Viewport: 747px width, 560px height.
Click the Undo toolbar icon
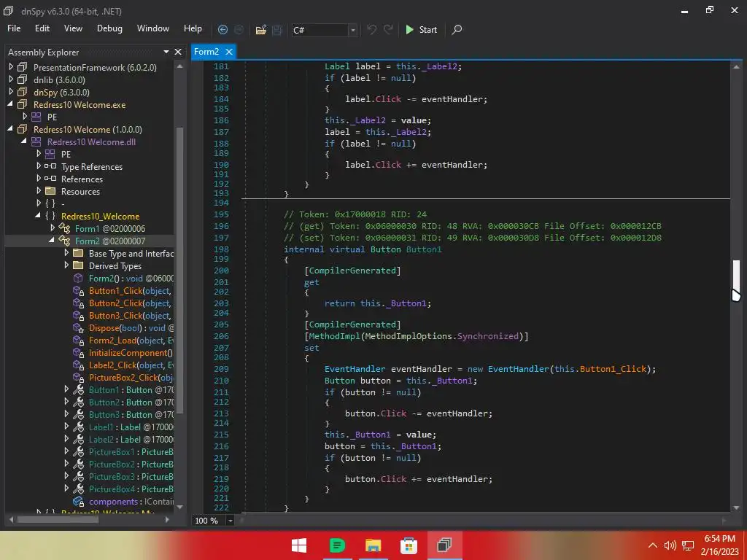coord(371,29)
